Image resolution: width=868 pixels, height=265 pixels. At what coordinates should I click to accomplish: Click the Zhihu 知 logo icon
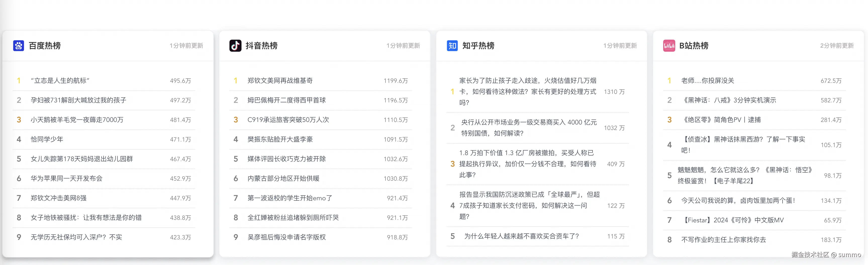tap(452, 45)
